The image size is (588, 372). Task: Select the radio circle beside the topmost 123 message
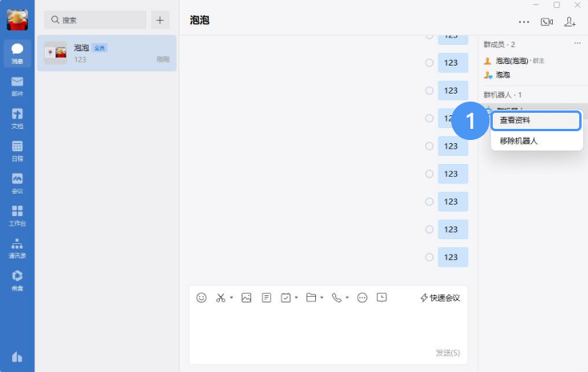pos(430,37)
